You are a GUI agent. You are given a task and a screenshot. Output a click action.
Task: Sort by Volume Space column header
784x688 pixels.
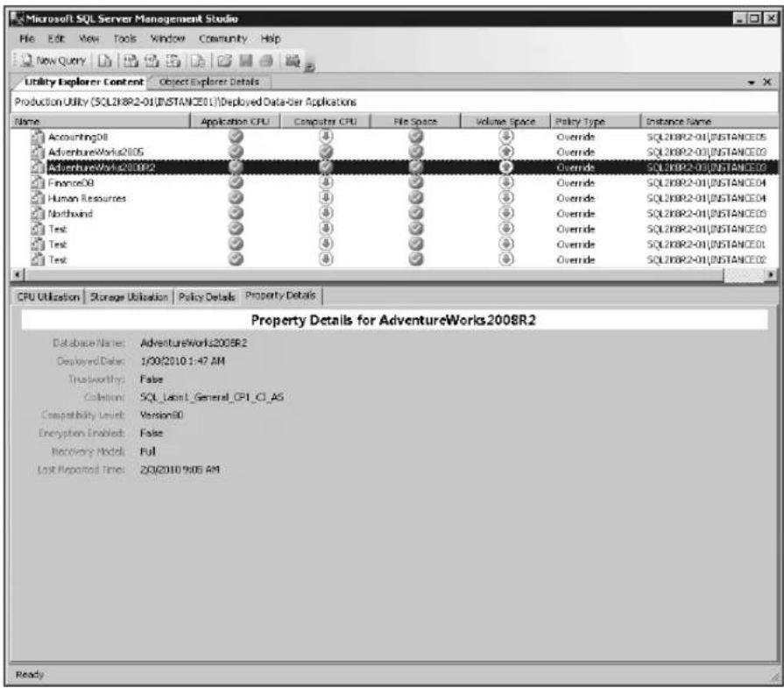coord(505,121)
